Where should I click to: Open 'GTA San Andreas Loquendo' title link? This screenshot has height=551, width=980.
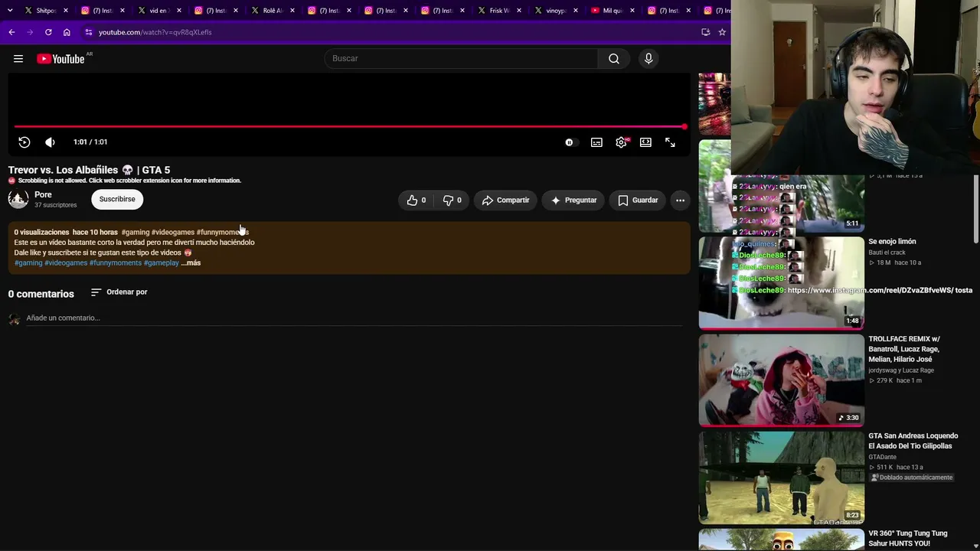[x=913, y=441]
